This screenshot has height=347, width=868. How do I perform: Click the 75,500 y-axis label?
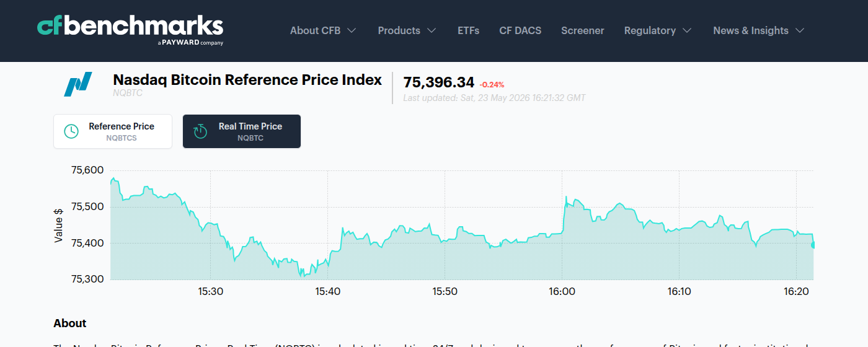pyautogui.click(x=87, y=206)
